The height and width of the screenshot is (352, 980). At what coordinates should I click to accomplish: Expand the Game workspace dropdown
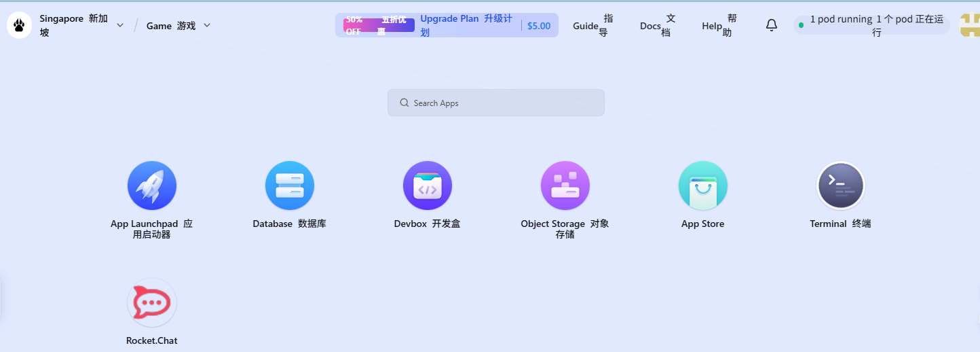pyautogui.click(x=207, y=25)
